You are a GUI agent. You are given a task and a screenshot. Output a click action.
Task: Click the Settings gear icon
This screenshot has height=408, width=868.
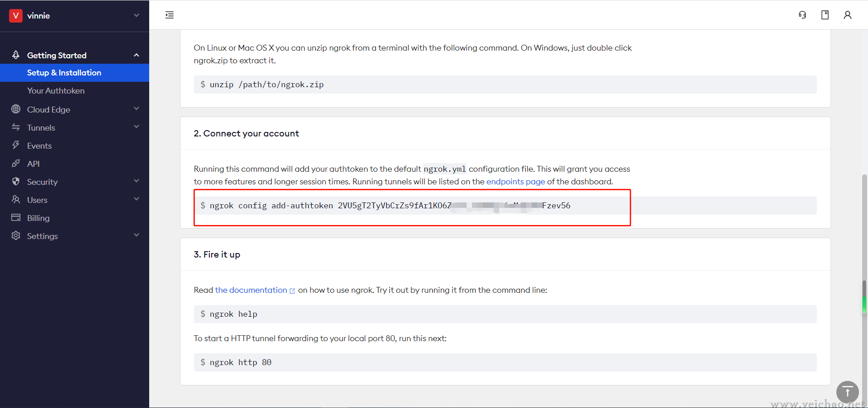pos(16,235)
